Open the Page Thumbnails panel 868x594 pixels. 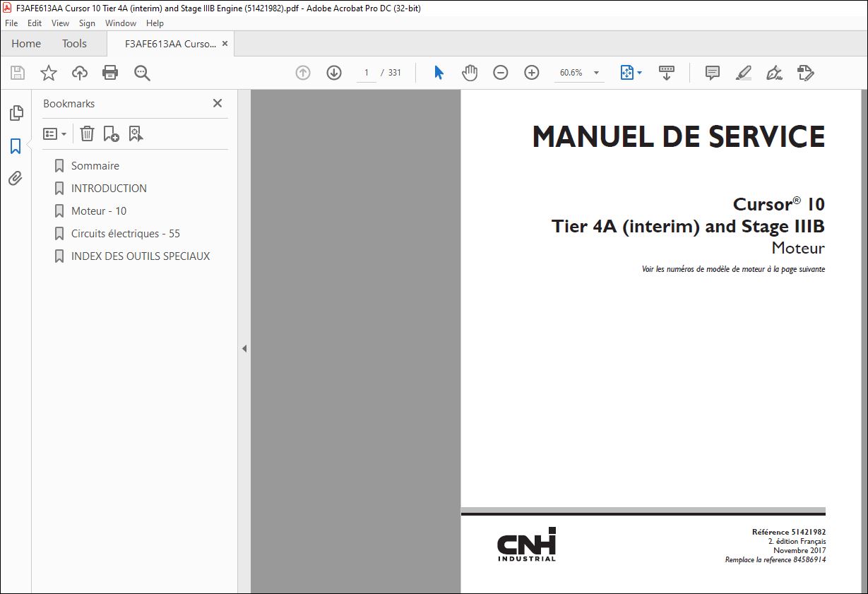[16, 113]
